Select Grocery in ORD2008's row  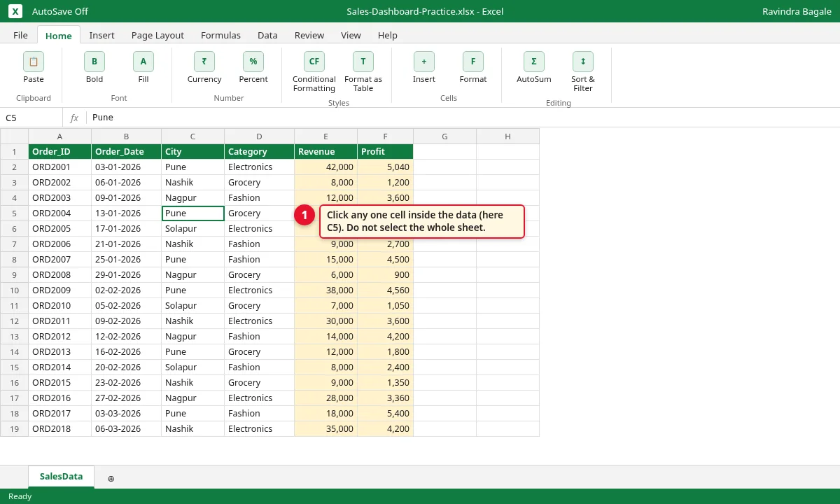pos(260,275)
